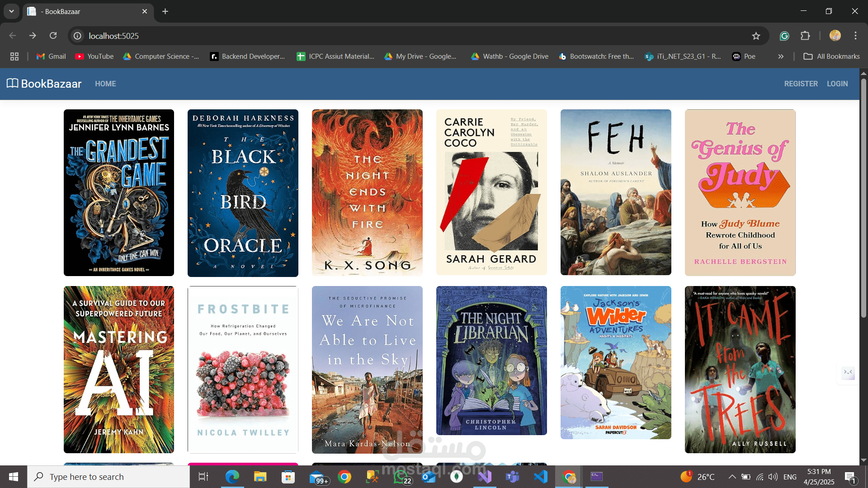This screenshot has width=868, height=488.
Task: Open Carrie Carolyn Coco book cover
Action: click(491, 192)
